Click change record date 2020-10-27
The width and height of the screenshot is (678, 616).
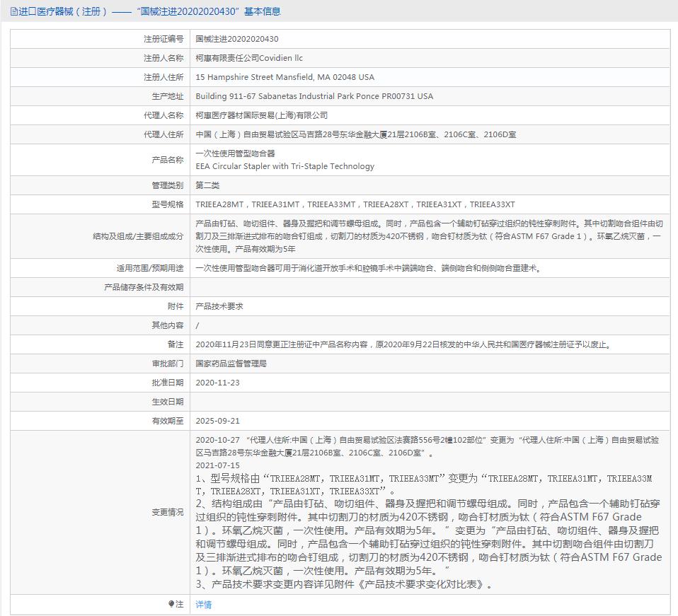point(217,440)
